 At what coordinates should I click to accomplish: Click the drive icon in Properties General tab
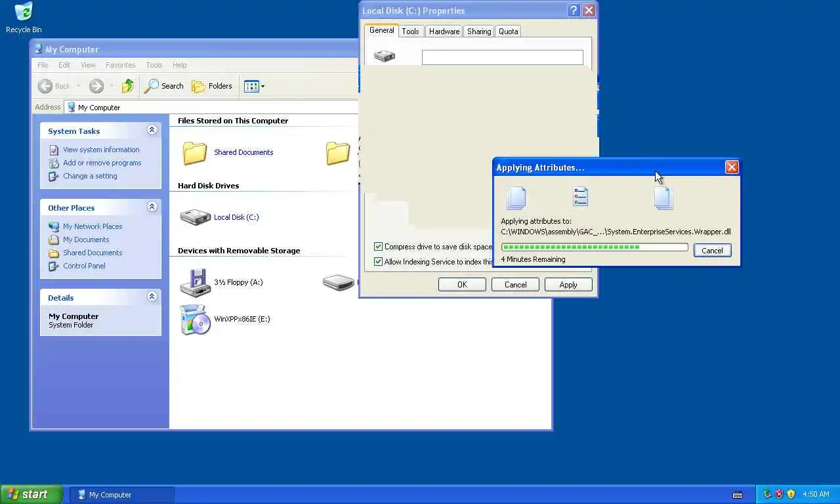(x=385, y=56)
